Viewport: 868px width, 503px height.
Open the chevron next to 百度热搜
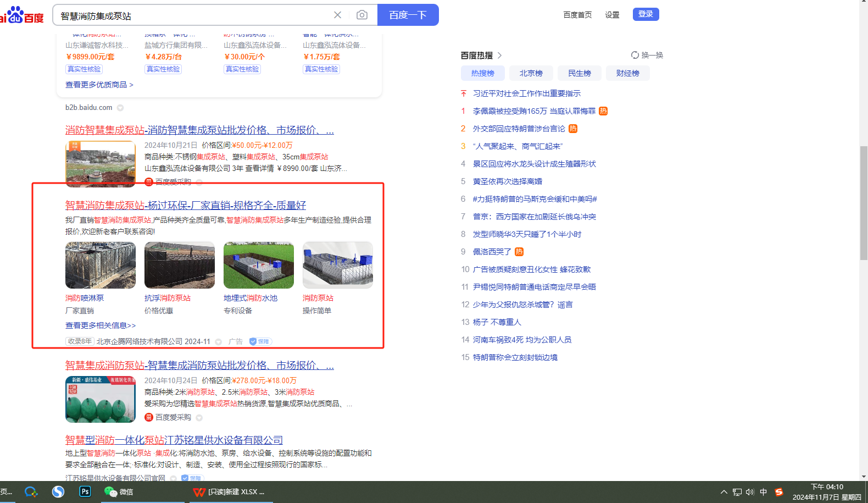(499, 56)
